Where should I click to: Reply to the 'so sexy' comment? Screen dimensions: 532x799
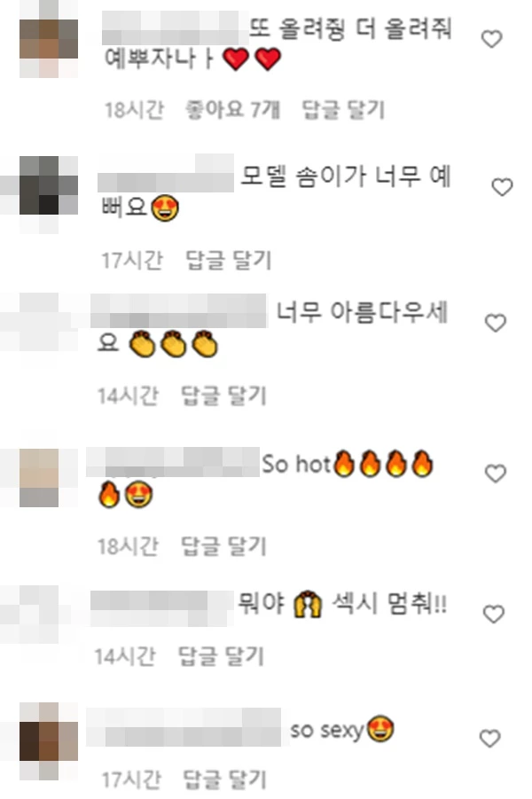coord(224,779)
